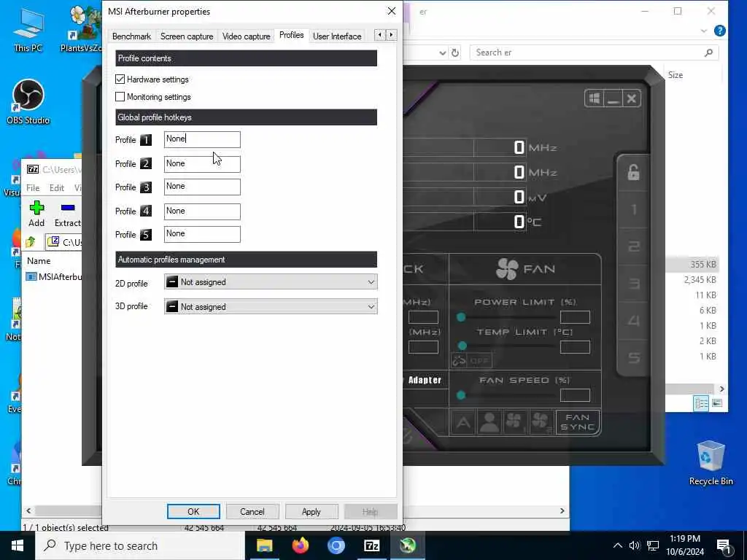Expand the Explorer ribbon chevron
747x560 pixels.
click(704, 31)
